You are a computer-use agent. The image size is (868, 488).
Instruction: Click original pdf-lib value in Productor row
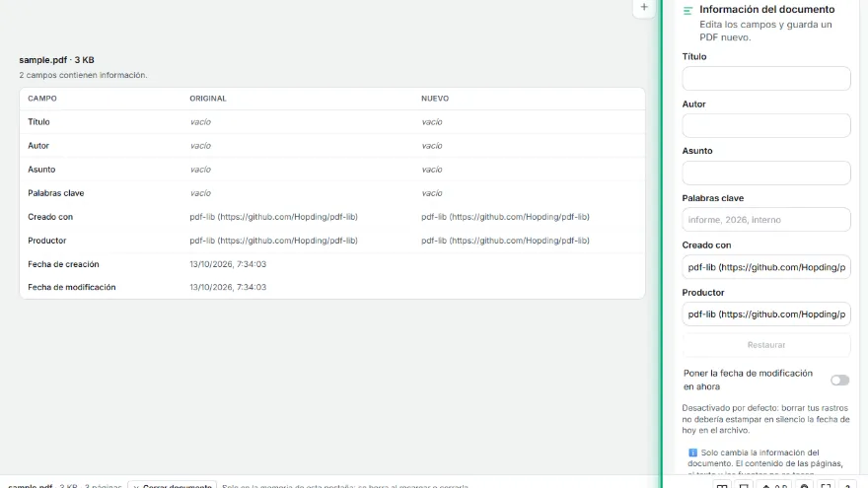(273, 241)
